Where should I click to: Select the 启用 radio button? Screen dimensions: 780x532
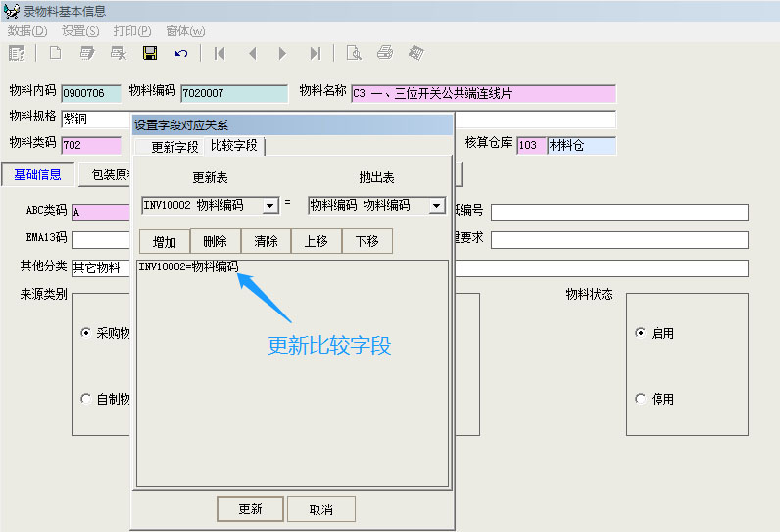[x=641, y=333]
